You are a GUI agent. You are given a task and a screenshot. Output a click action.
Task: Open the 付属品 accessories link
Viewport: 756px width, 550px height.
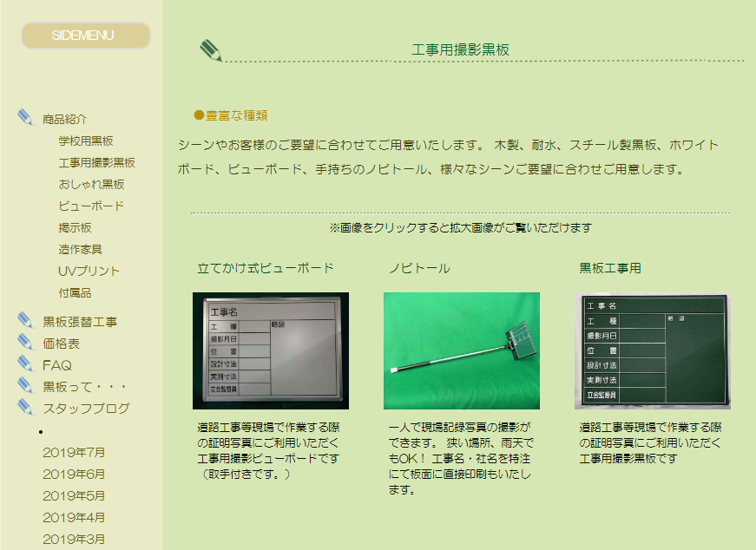(x=75, y=292)
